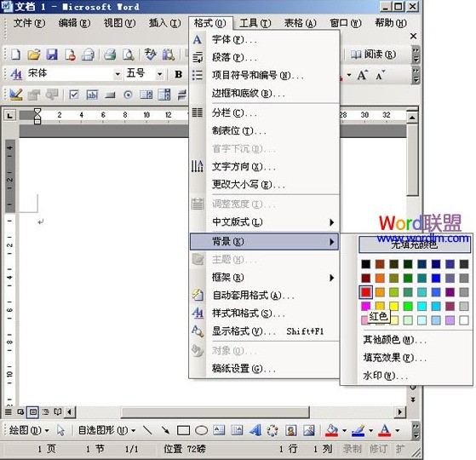This screenshot has width=476, height=460.
Task: Open 其他颜色(M)... more colors
Action: click(x=394, y=340)
